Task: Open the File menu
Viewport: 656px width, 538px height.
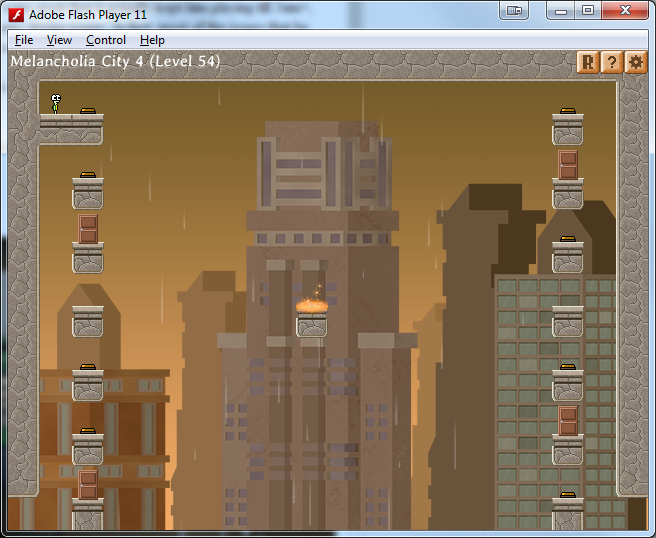Action: [24, 40]
